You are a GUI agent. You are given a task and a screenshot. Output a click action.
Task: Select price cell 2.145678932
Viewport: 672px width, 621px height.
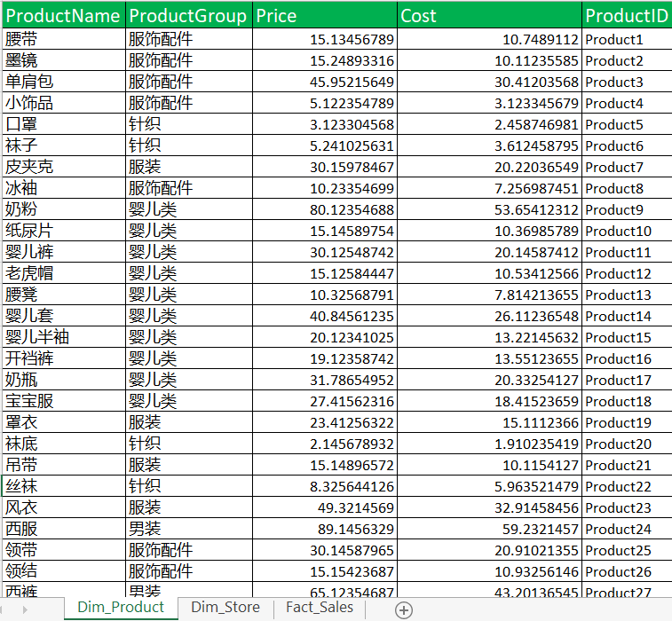(x=325, y=444)
